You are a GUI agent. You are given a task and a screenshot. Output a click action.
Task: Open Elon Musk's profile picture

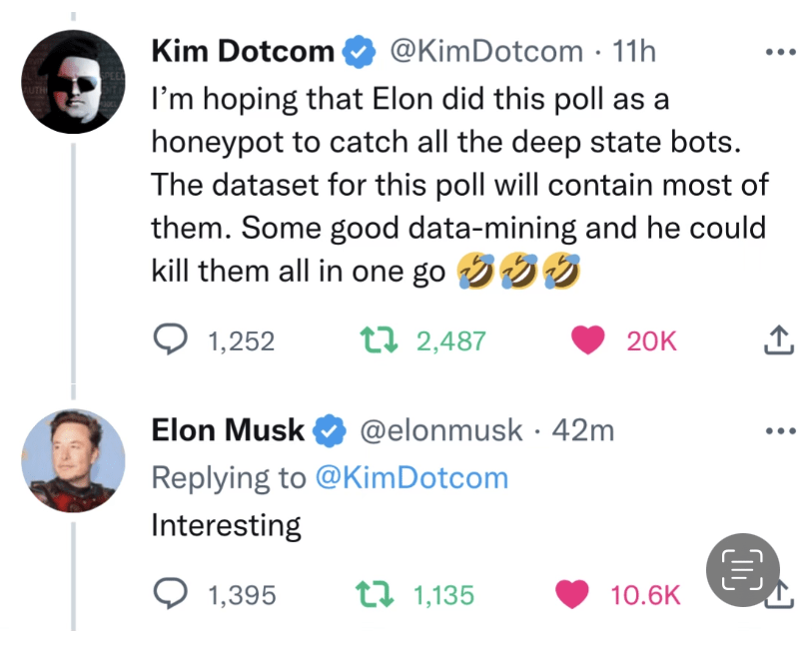tap(73, 460)
